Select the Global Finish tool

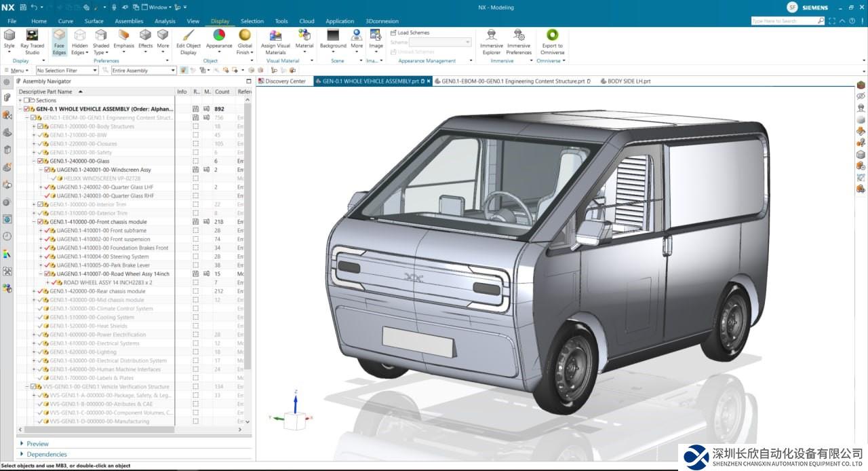[245, 41]
